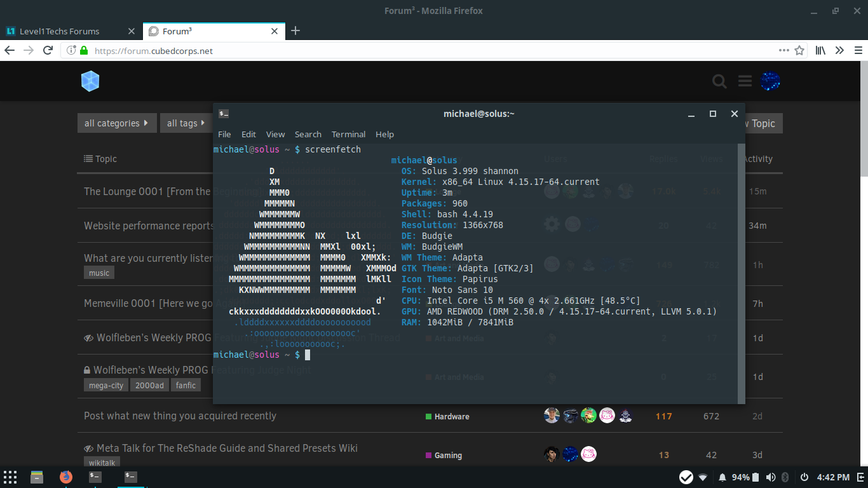
Task: Click the capped man avatar in the Hardware row
Action: point(552,416)
